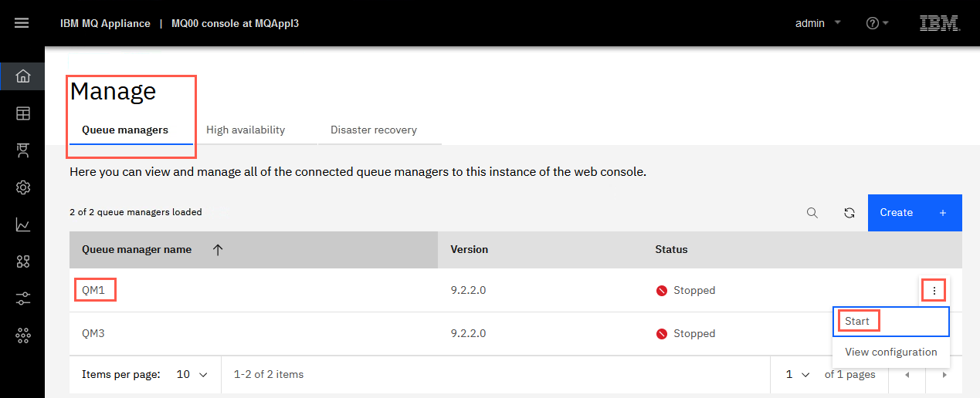Click '2 of 2 queue managers loaded' text
980x398 pixels.
(x=136, y=212)
